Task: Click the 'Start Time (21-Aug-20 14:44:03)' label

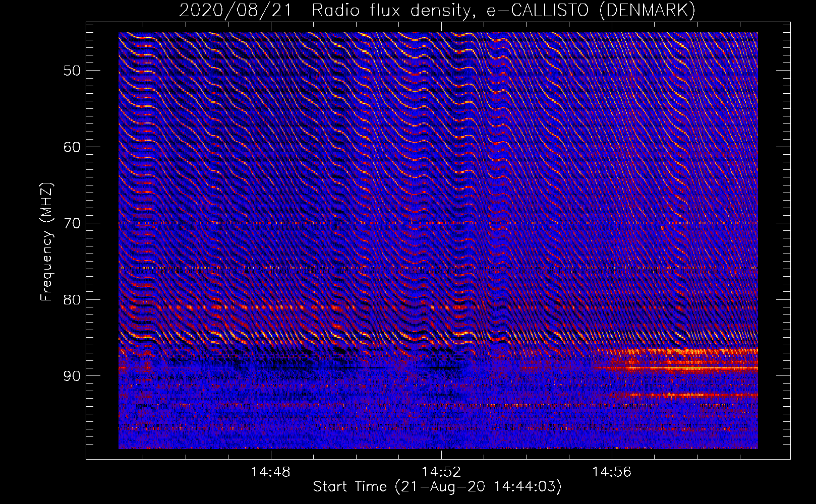Action: pos(437,487)
